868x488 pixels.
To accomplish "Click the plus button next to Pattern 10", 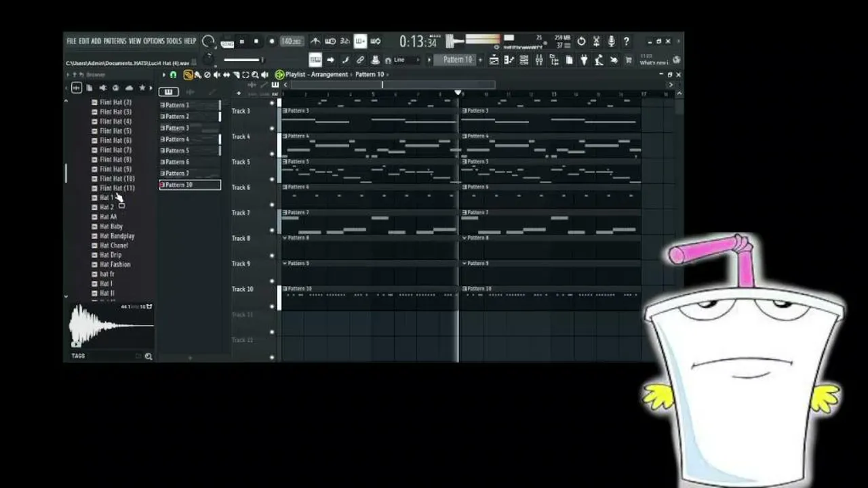I will coord(481,60).
